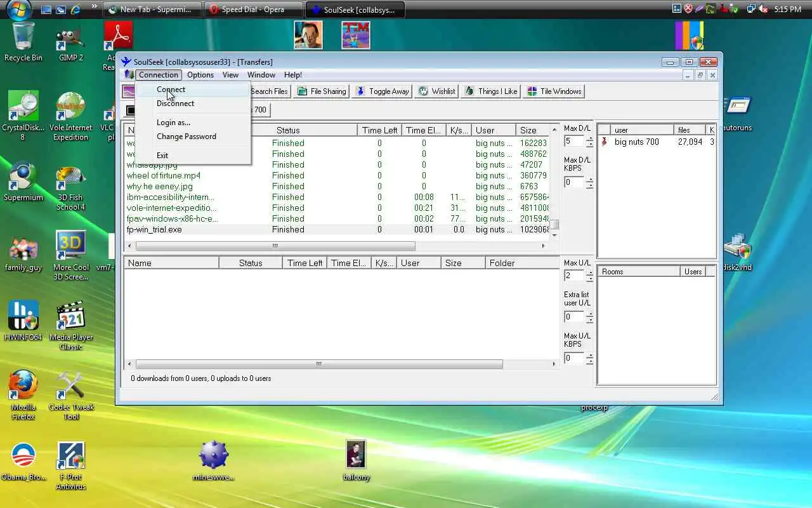Open HWiNFO64 desktop icon
Viewport: 812px width, 508px height.
23,321
